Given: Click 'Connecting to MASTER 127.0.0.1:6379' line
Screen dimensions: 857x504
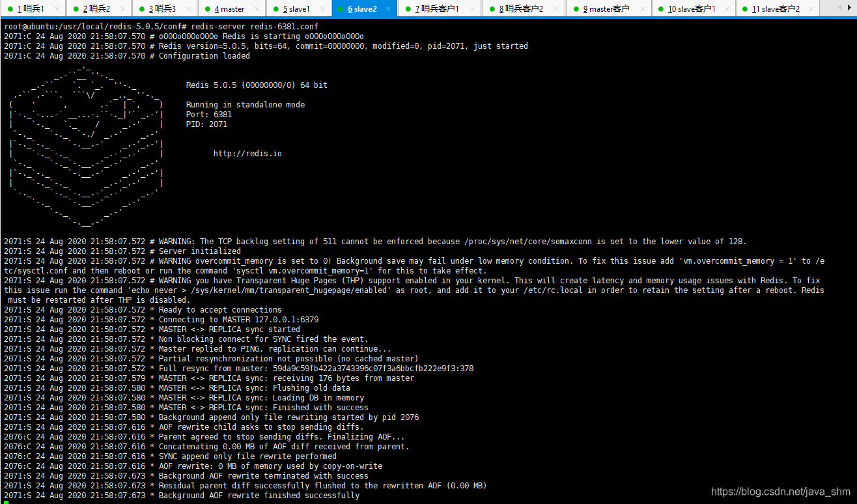Looking at the screenshot, I should tap(161, 320).
